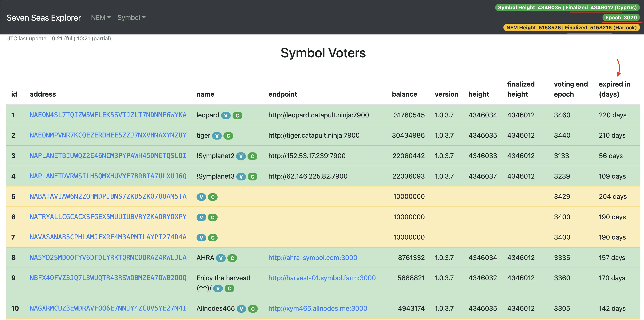The image size is (644, 320).
Task: Open the xym465.allnodes.me endpoint link
Action: point(317,308)
